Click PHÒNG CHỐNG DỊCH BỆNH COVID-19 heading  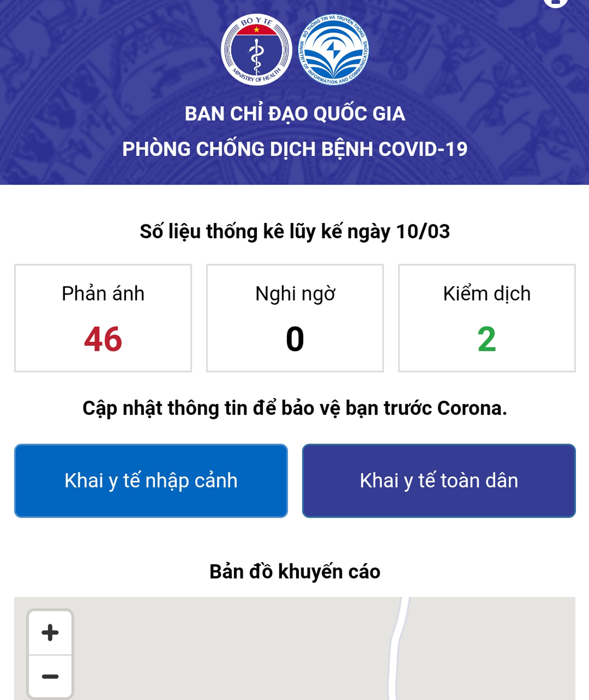(x=295, y=149)
